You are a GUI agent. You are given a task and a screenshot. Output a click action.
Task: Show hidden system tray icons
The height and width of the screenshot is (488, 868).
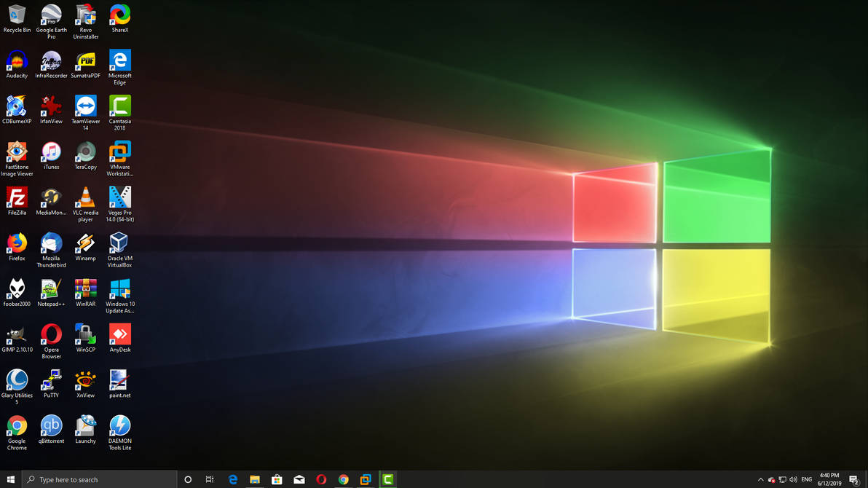[761, 480]
